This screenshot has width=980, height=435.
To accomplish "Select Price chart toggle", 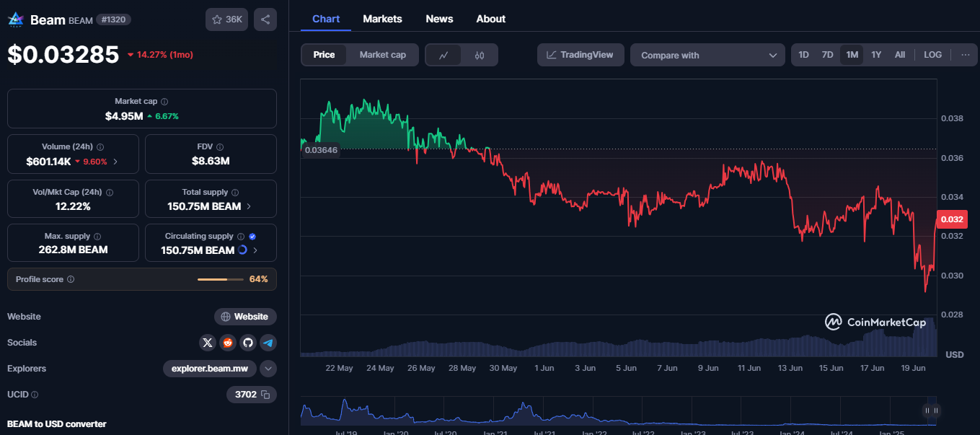I will coord(324,55).
